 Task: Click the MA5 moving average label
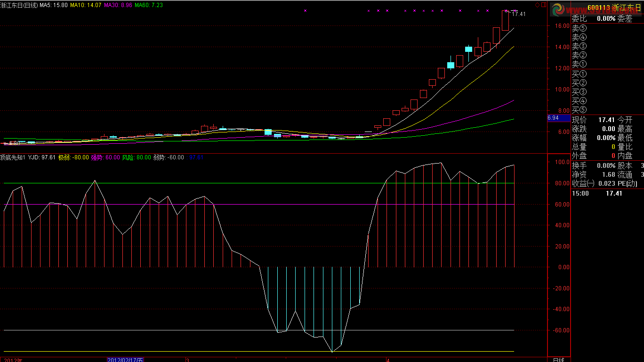pos(53,5)
